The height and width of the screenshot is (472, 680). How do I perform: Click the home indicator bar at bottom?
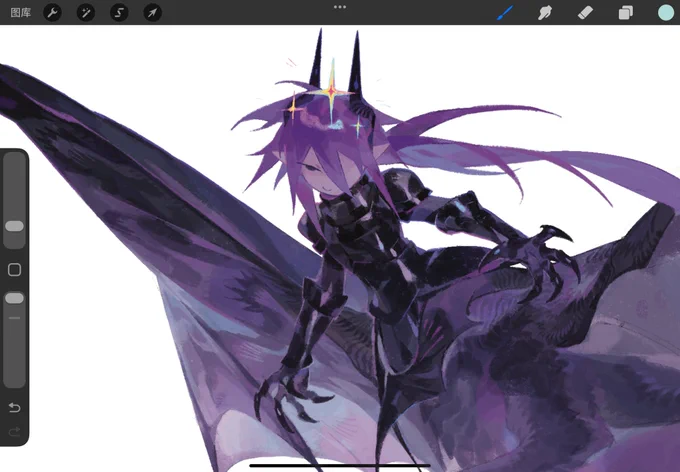[340, 465]
